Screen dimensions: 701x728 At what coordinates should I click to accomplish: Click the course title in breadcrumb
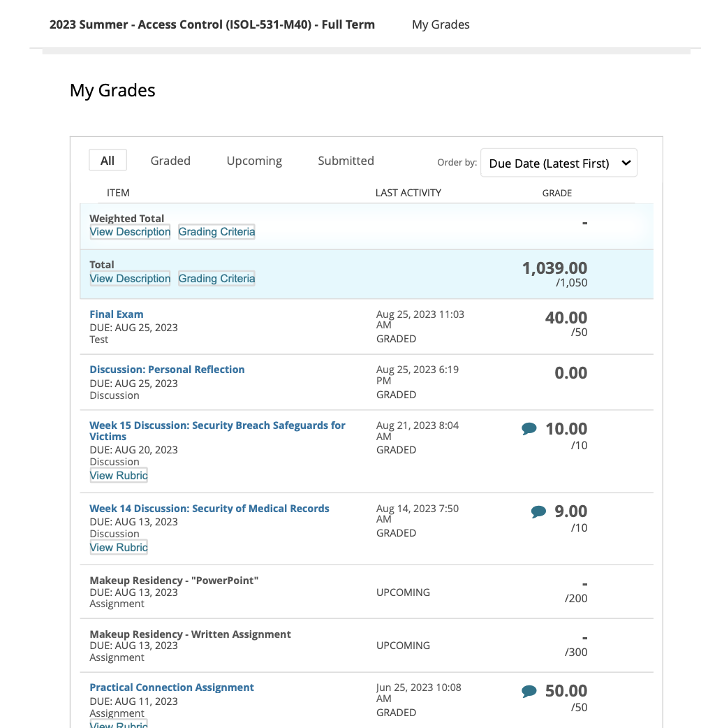pos(212,24)
